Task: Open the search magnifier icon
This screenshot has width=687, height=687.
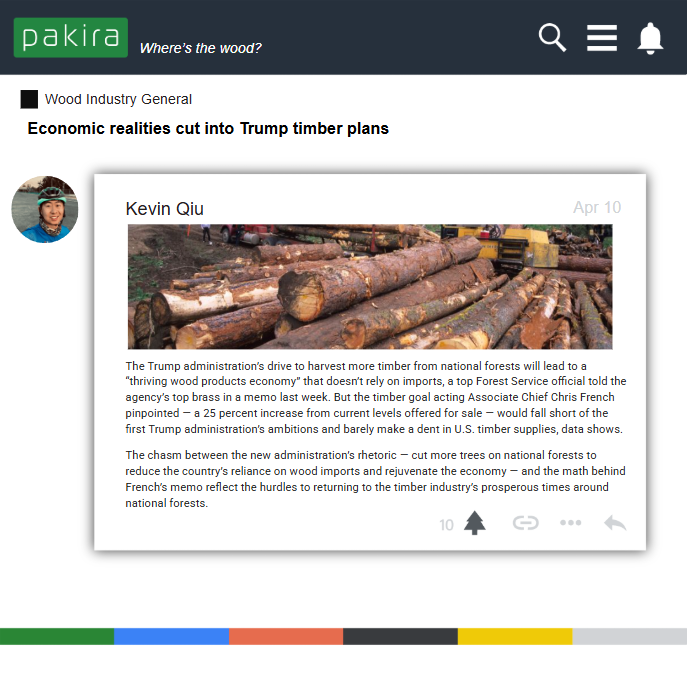Action: (552, 38)
